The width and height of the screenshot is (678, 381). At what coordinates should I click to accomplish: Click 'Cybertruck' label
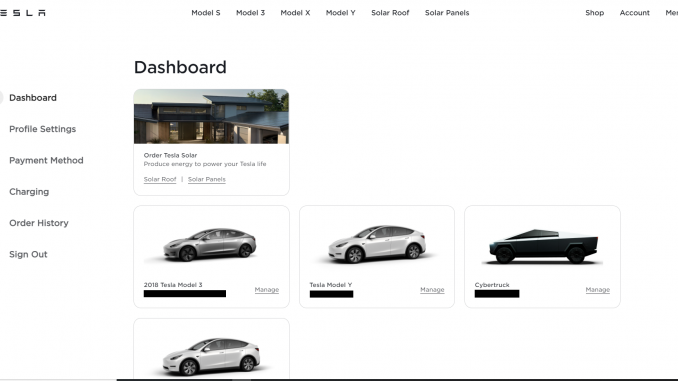[x=492, y=285]
